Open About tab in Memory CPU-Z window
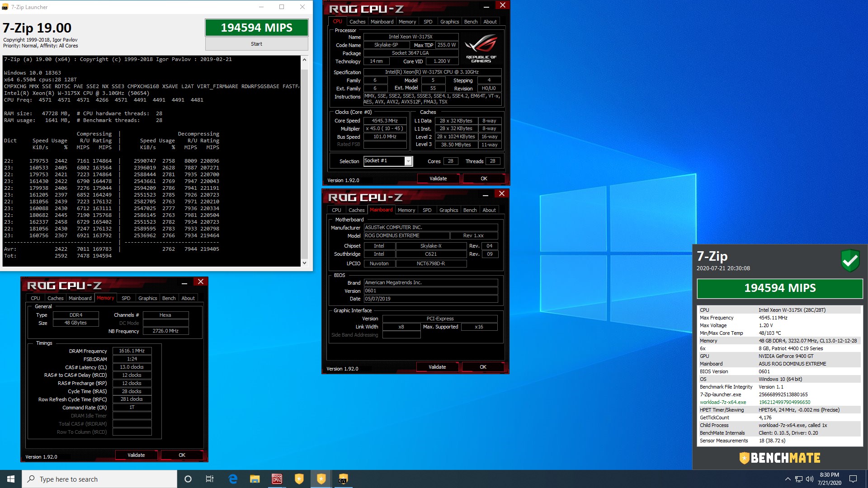The width and height of the screenshot is (868, 488). pyautogui.click(x=188, y=298)
